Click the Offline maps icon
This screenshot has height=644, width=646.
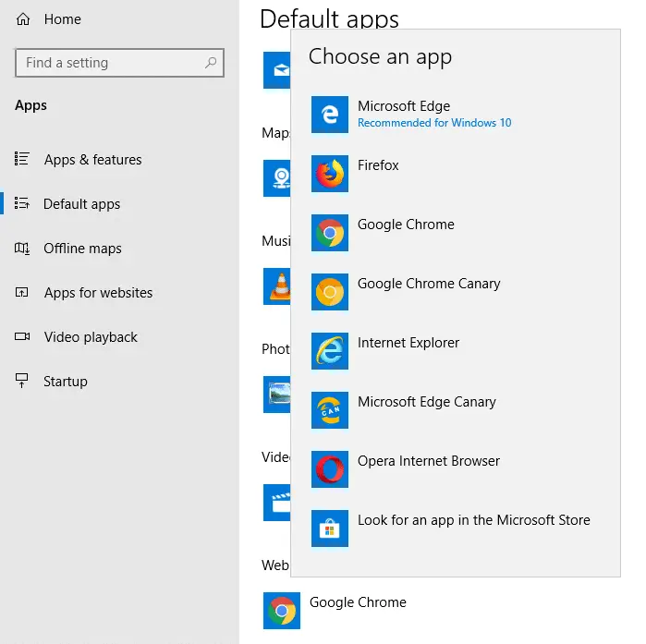(x=22, y=249)
